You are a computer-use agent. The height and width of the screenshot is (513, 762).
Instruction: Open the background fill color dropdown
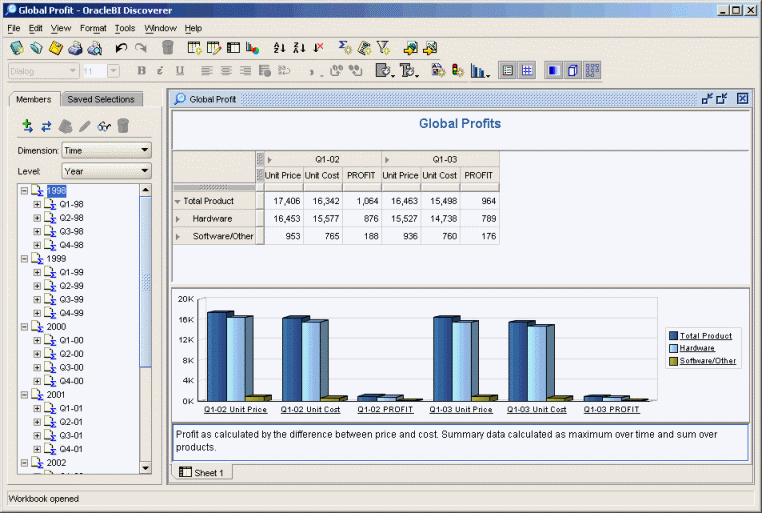(384, 71)
